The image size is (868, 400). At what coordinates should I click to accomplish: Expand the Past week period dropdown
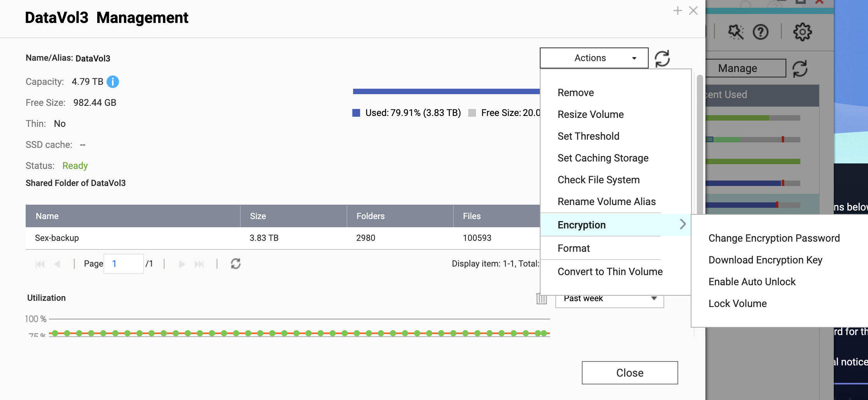[609, 298]
